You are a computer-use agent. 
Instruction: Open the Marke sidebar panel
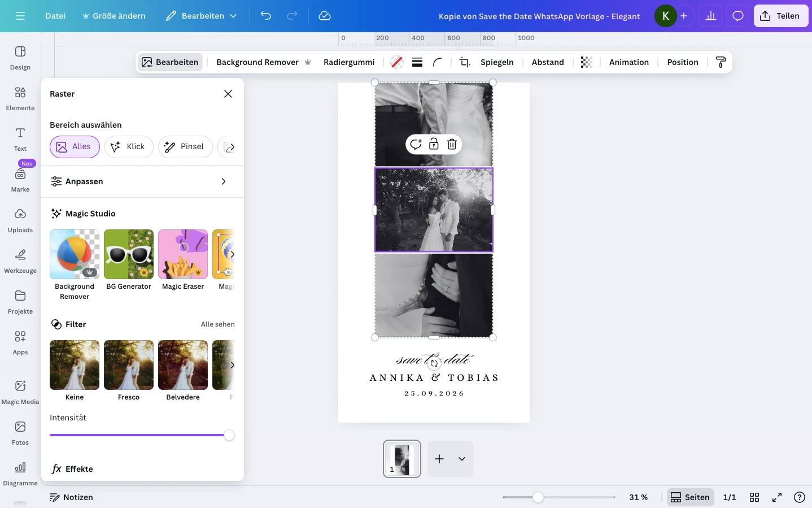(x=20, y=180)
